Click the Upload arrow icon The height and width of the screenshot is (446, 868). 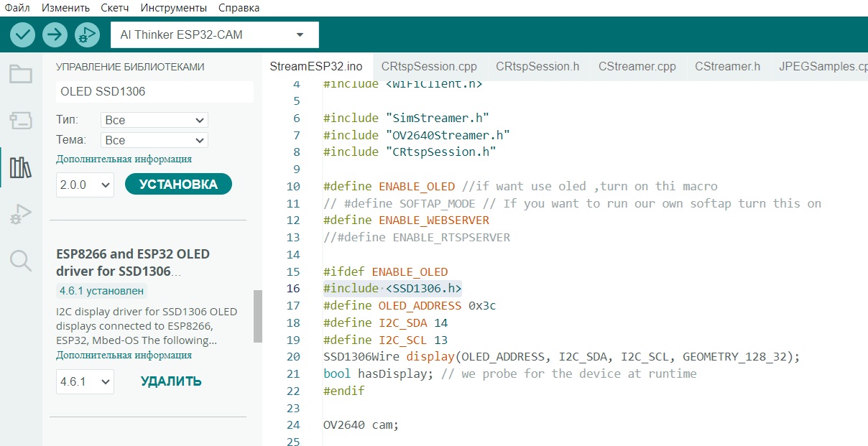pyautogui.click(x=55, y=34)
